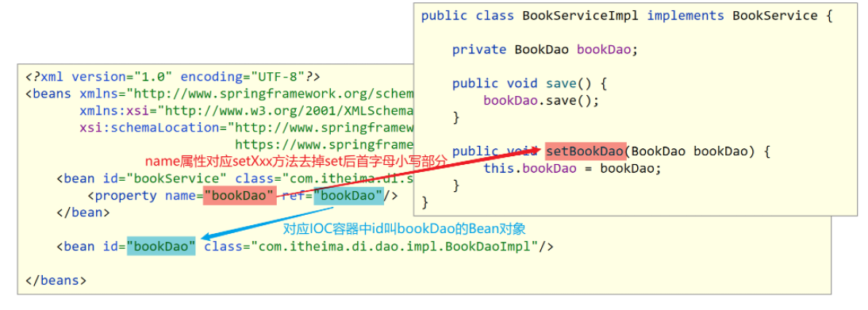Click the red name attribute annotation text
This screenshot has height=310, width=868.
[296, 162]
